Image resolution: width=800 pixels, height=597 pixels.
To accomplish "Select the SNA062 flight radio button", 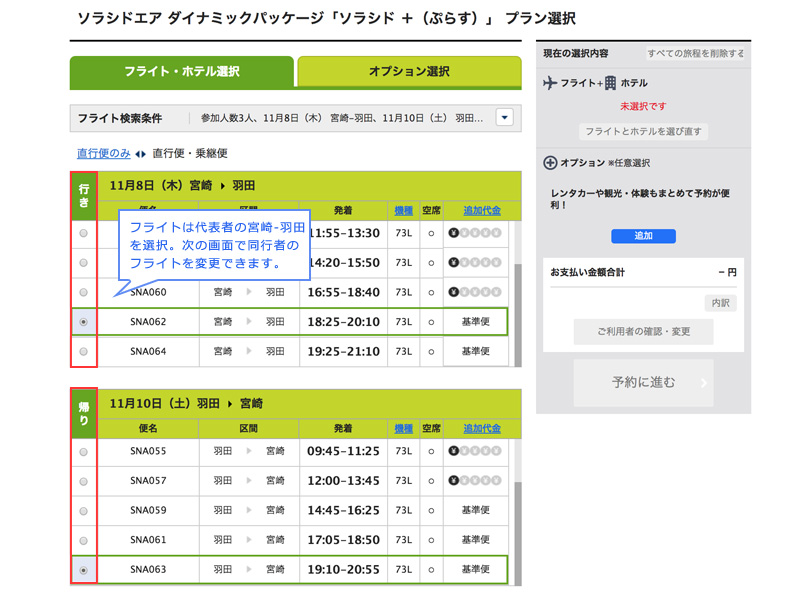I will [84, 322].
